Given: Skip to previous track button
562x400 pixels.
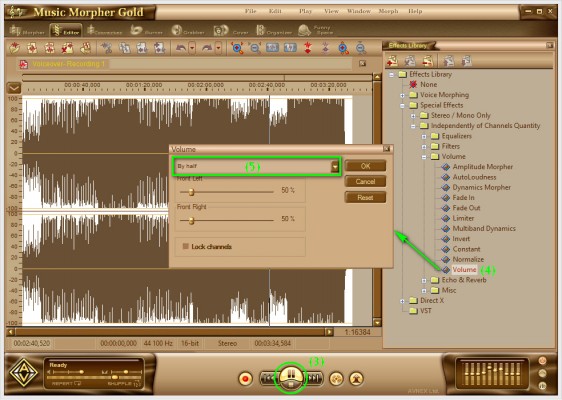Looking at the screenshot, I should pos(268,378).
